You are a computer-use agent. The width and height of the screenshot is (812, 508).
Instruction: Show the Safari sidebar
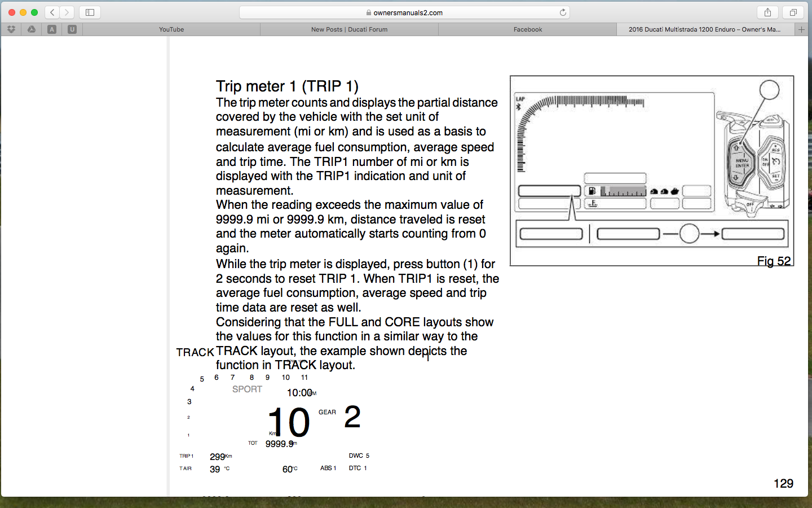[x=90, y=12]
